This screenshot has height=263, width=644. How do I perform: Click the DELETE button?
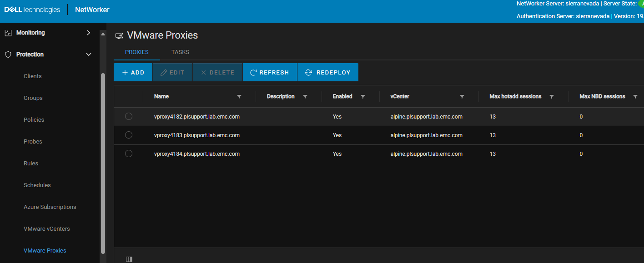point(217,72)
